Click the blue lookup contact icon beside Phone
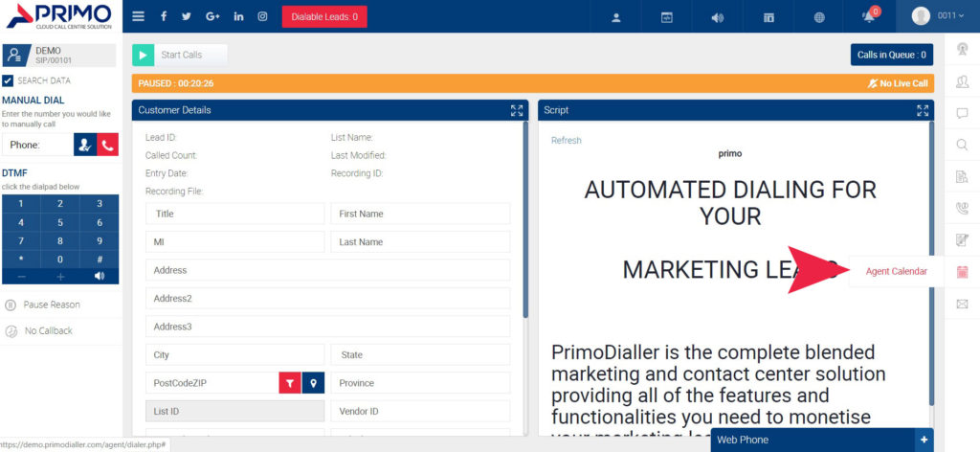Viewport: 980px width, 452px height. click(85, 145)
